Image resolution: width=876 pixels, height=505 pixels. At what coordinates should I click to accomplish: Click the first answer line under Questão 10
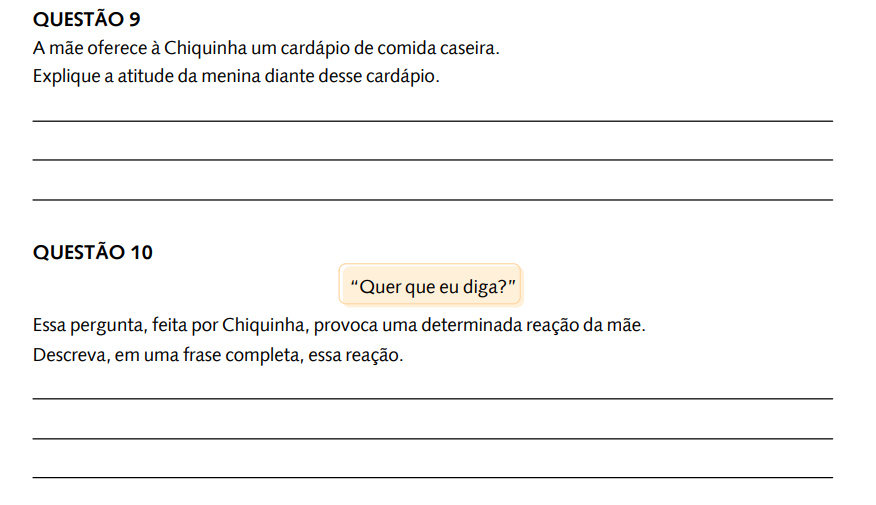click(432, 398)
